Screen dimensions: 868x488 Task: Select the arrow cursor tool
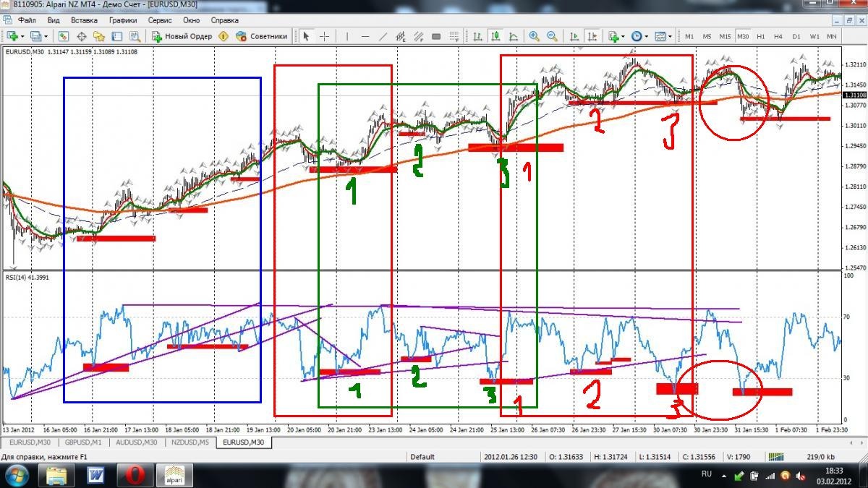(x=307, y=36)
